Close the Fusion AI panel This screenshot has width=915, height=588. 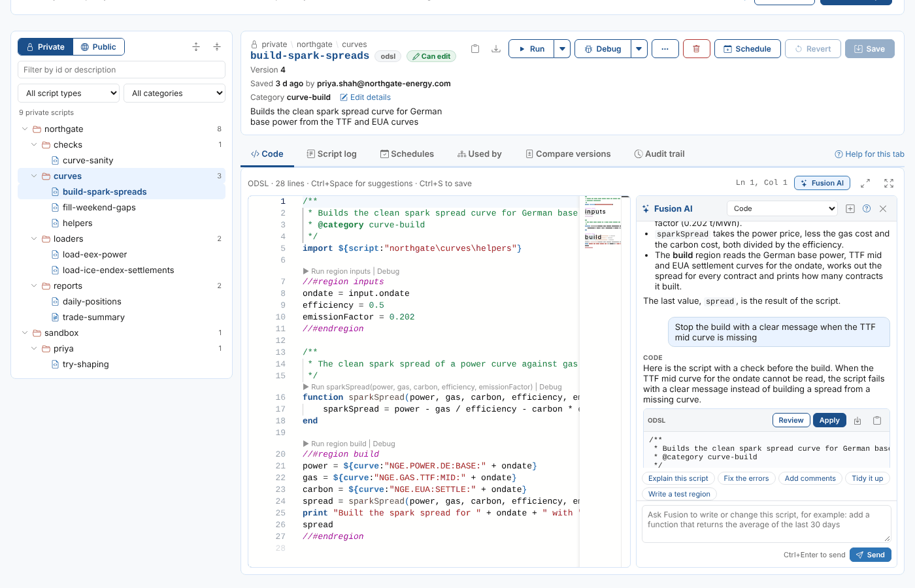(x=883, y=209)
